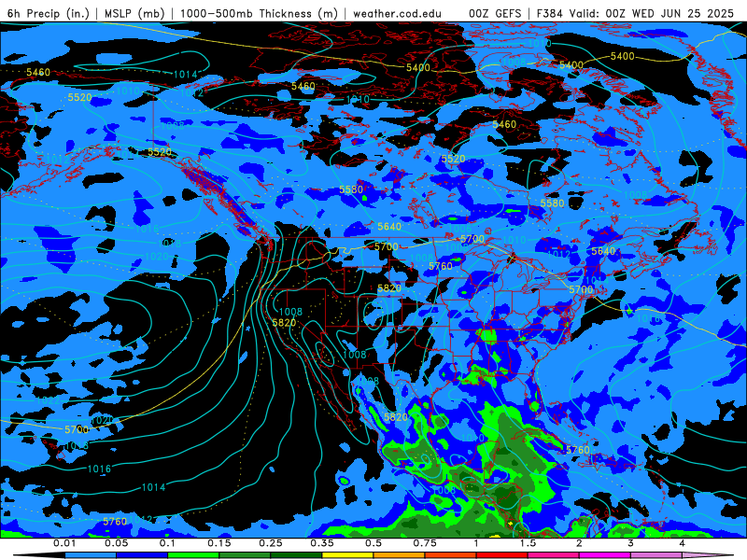
Task: Choose the magenta 2–3 legend swatch
Action: pos(605,555)
